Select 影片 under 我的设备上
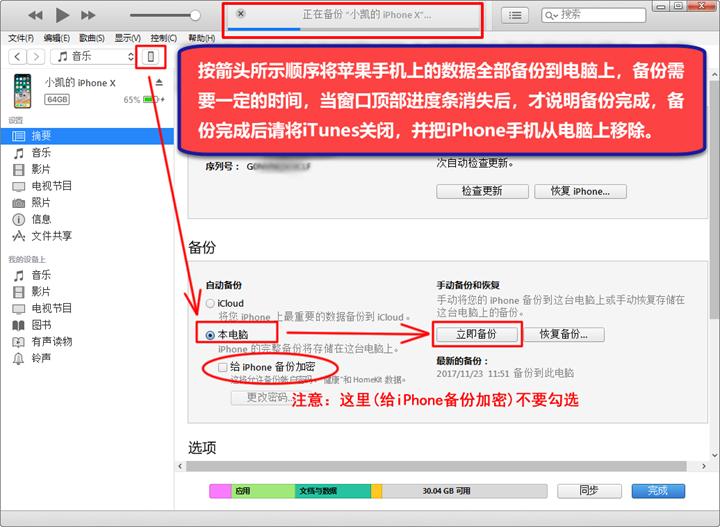720x527 pixels. (x=87, y=292)
